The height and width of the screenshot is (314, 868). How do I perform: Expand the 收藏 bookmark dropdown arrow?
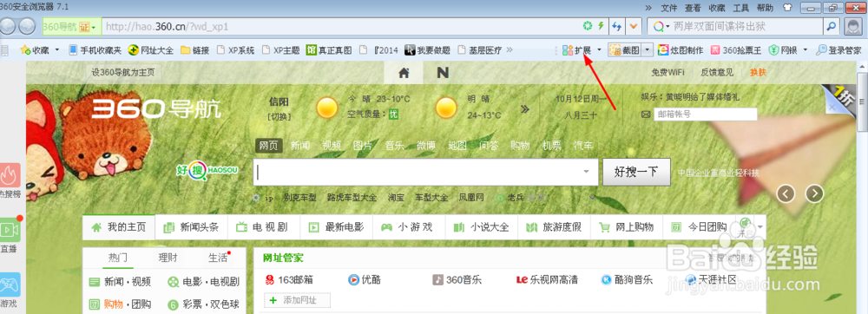click(57, 50)
